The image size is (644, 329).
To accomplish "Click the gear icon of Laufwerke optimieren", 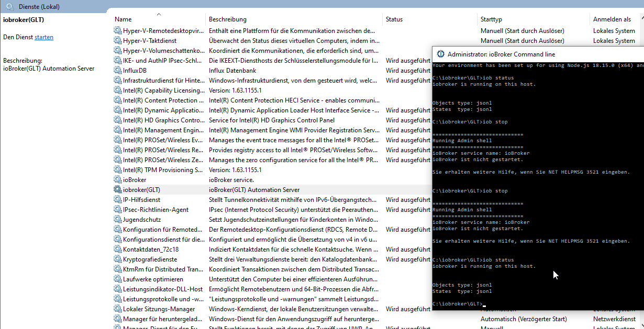I will coord(117,279).
